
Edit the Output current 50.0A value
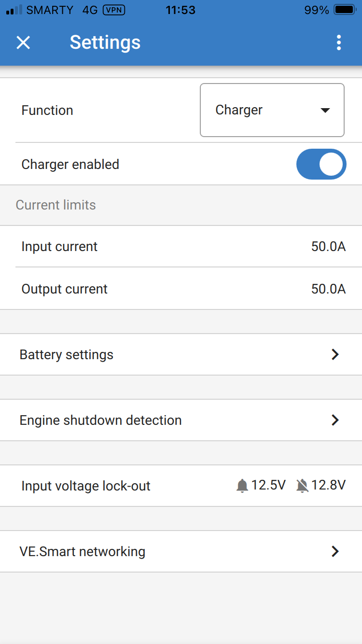[328, 289]
